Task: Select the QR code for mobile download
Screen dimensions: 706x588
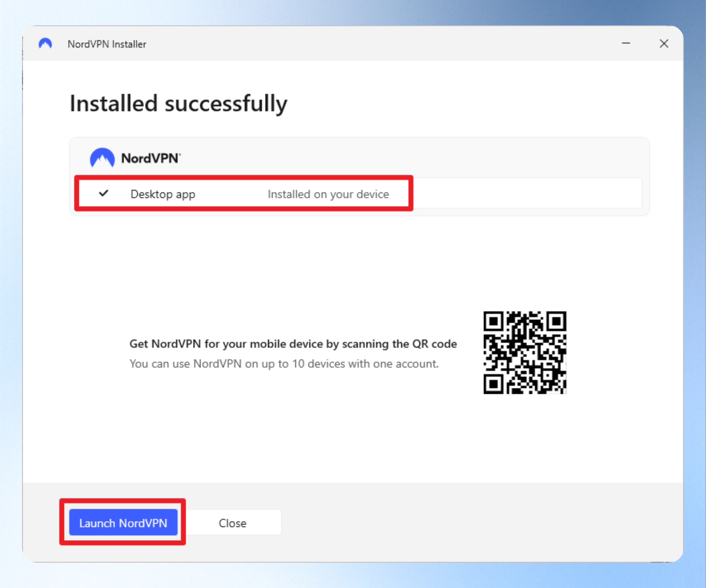Action: (x=525, y=352)
